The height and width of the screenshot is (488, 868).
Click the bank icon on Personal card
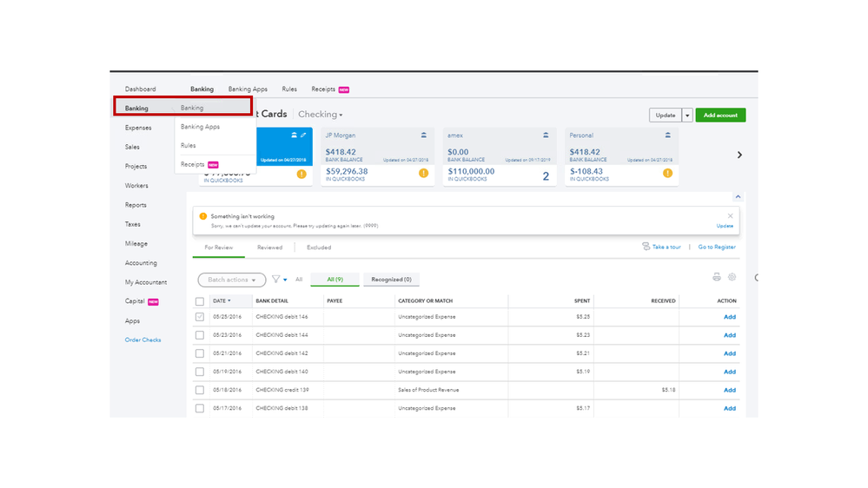pyautogui.click(x=667, y=135)
